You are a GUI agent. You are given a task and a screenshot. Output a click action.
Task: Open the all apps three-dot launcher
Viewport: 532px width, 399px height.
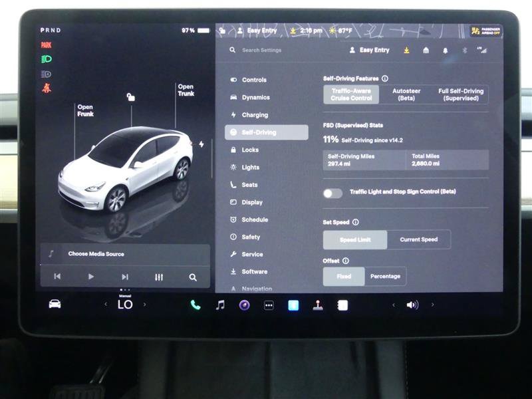tap(269, 305)
